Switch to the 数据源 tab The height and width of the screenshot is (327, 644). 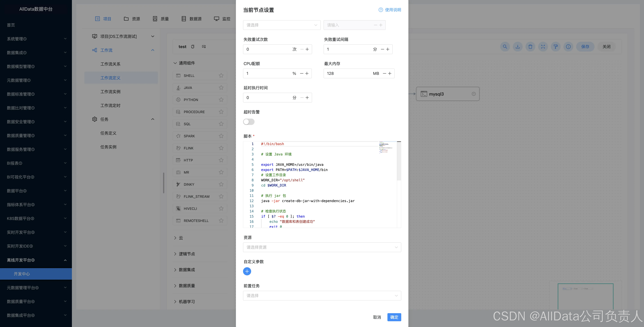click(x=192, y=19)
